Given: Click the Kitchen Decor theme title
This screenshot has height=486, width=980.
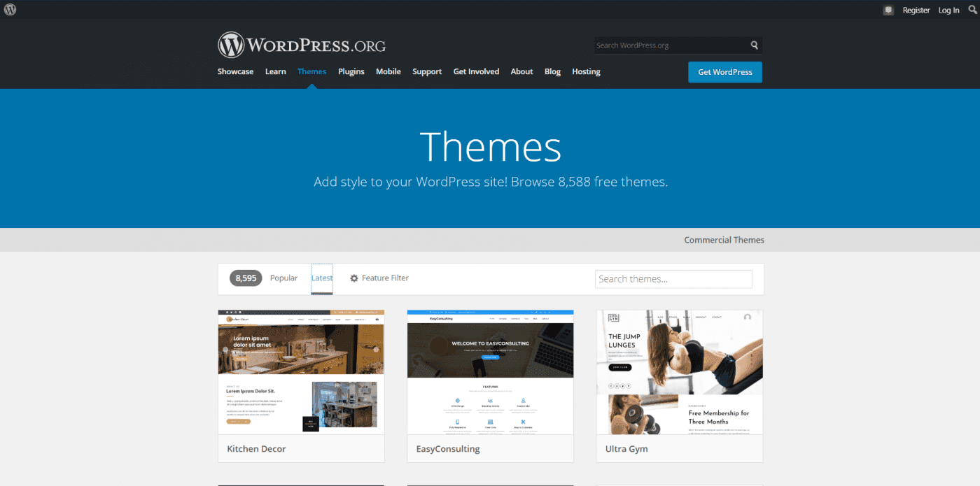Looking at the screenshot, I should coord(256,449).
